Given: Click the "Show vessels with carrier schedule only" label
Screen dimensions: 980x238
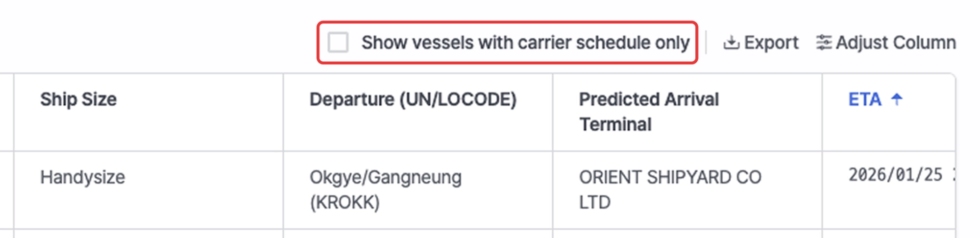Looking at the screenshot, I should 525,43.
